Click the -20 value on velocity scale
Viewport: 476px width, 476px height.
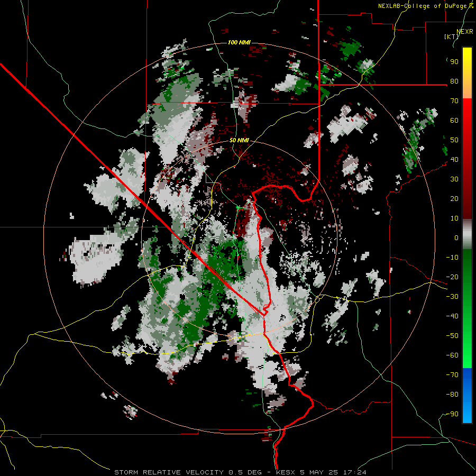[452, 277]
